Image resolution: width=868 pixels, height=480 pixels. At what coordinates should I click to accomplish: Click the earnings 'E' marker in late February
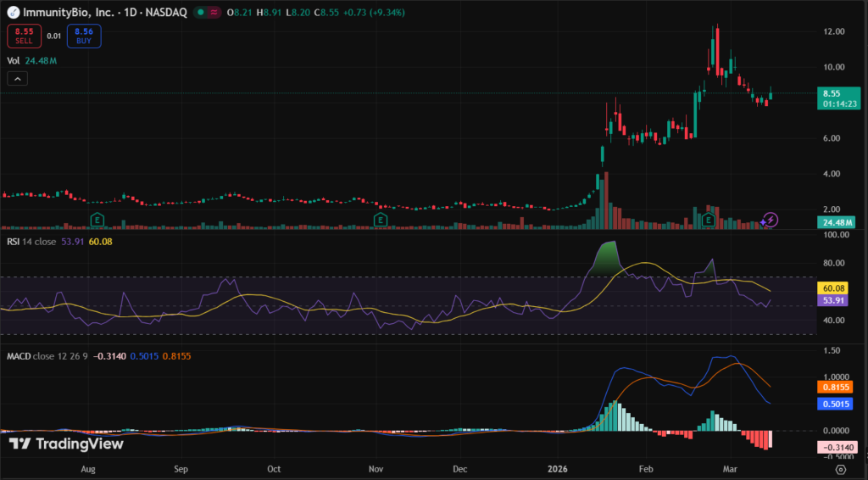point(709,220)
